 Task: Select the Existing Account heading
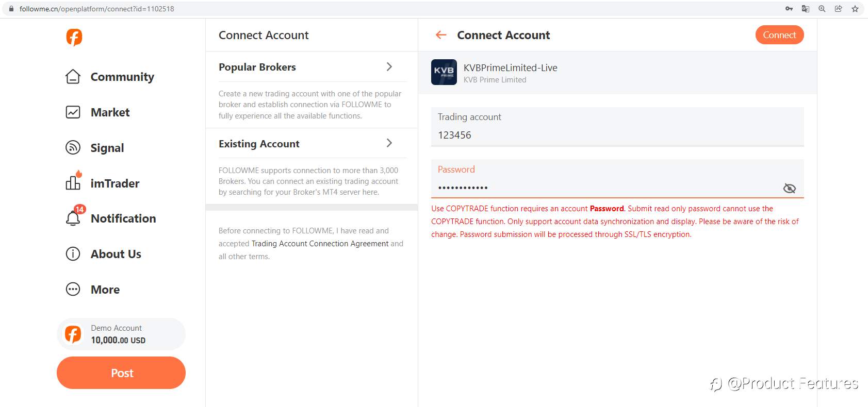point(259,144)
